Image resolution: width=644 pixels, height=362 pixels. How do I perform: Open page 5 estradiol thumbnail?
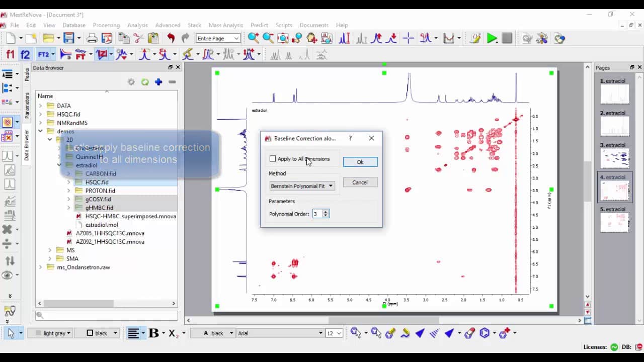click(x=615, y=222)
